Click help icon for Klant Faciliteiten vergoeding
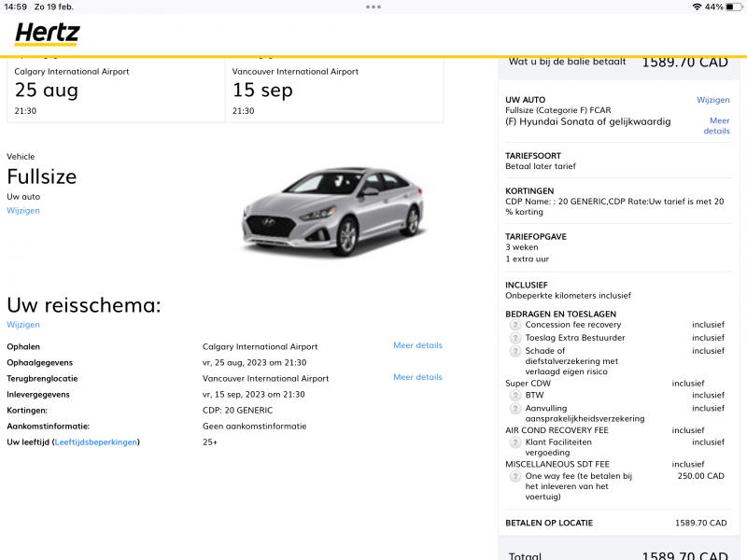747x560 pixels. [x=515, y=442]
